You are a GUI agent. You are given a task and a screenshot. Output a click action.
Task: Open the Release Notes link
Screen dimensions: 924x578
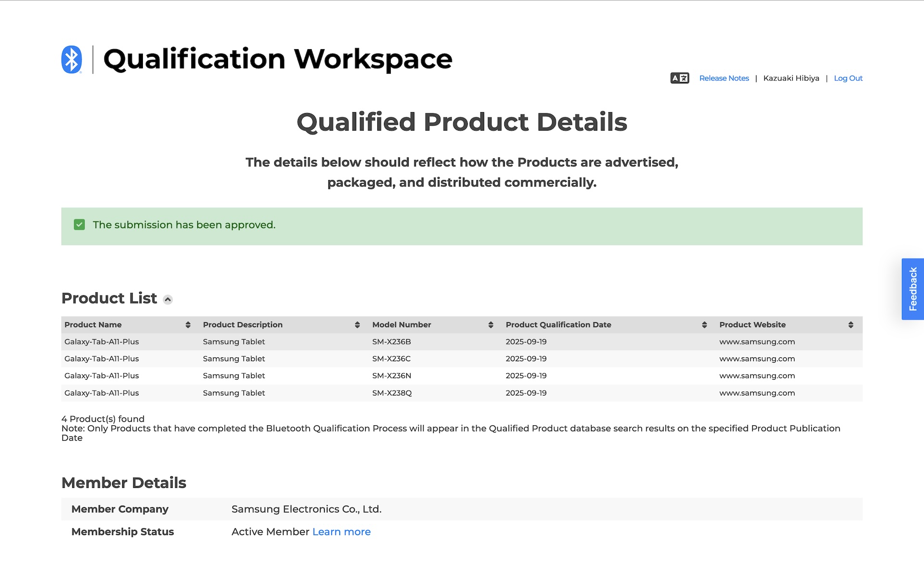coord(724,78)
